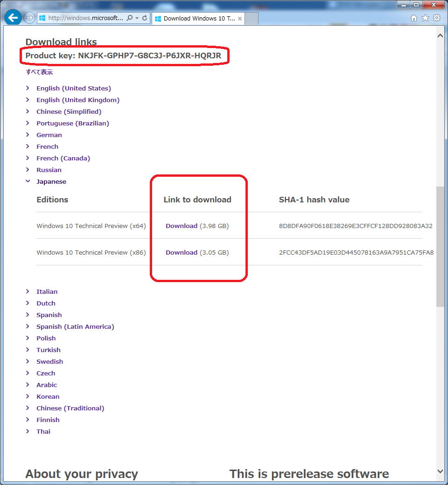Click the scroll down arrow
Image resolution: width=448 pixels, height=485 pixels.
pos(440,471)
